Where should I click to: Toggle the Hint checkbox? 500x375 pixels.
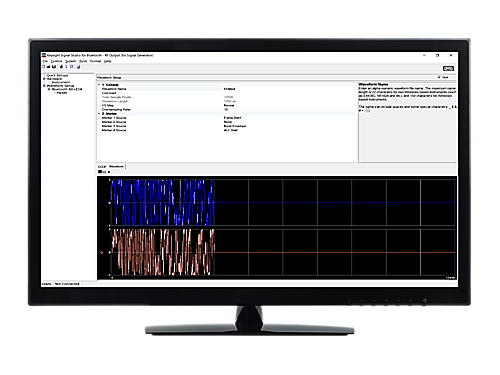[x=439, y=77]
